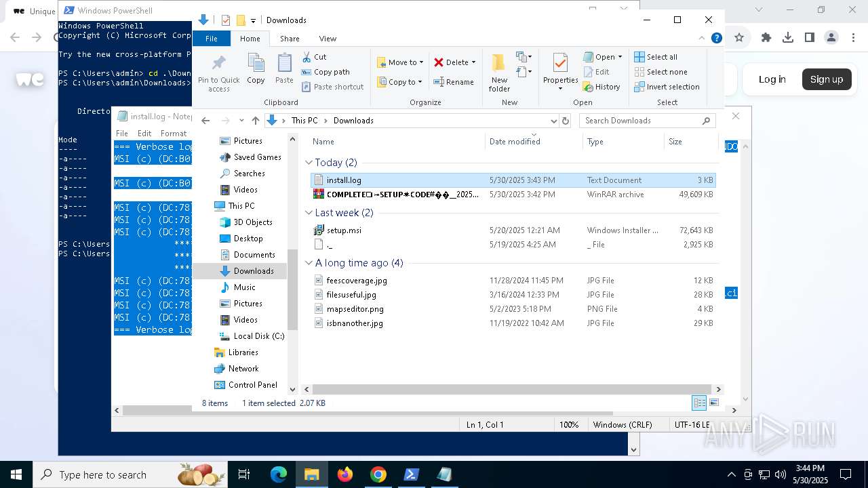Viewport: 868px width, 488px height.
Task: Open the Move to dropdown
Action: [x=400, y=62]
